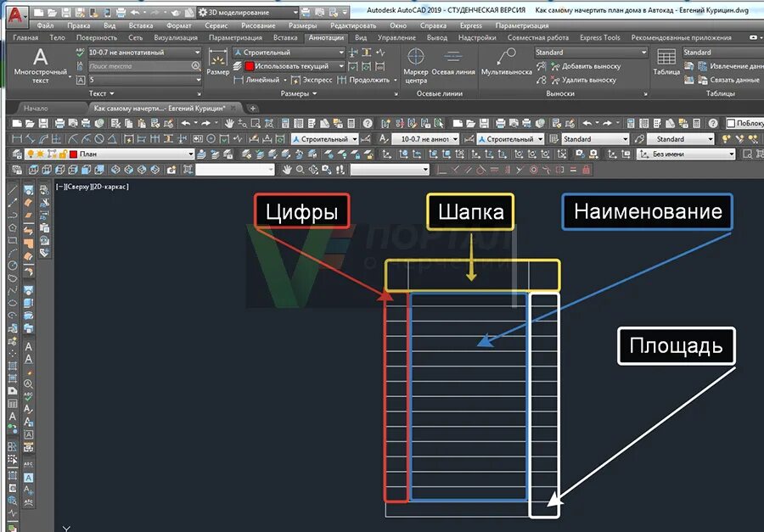Click the find magnifier in text search field

pyautogui.click(x=195, y=66)
